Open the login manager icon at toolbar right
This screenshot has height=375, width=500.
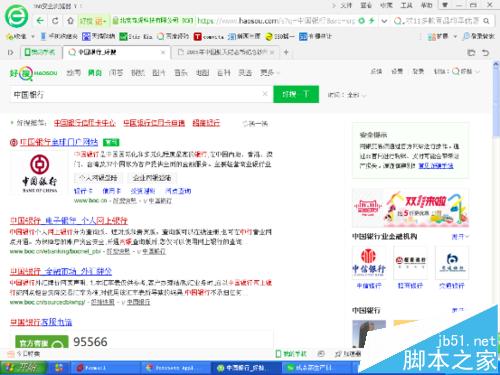pyautogui.click(x=466, y=36)
